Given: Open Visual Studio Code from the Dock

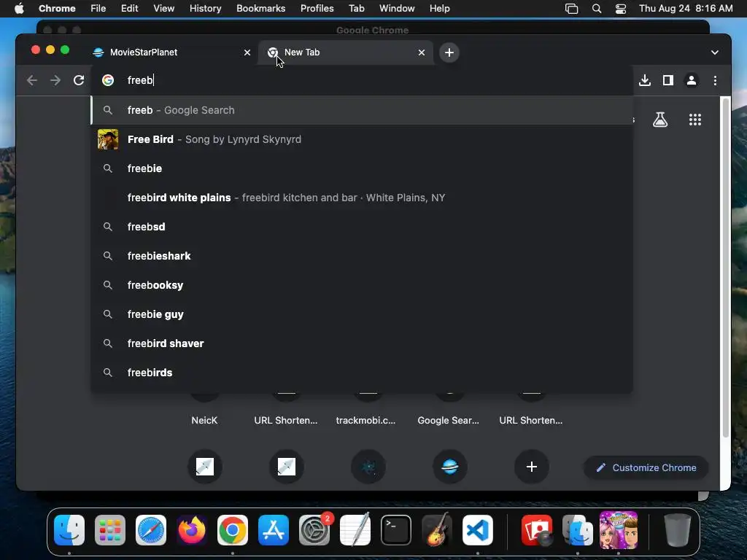Looking at the screenshot, I should (478, 530).
